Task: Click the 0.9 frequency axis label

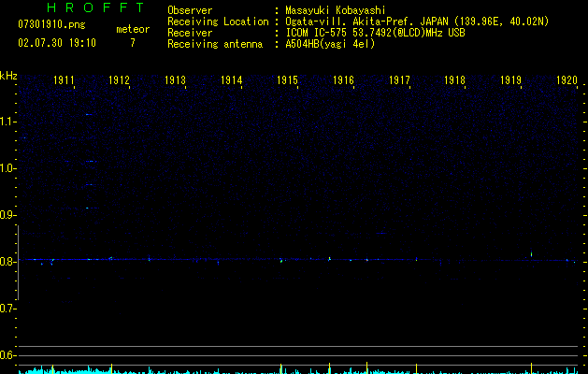Action: pos(7,215)
